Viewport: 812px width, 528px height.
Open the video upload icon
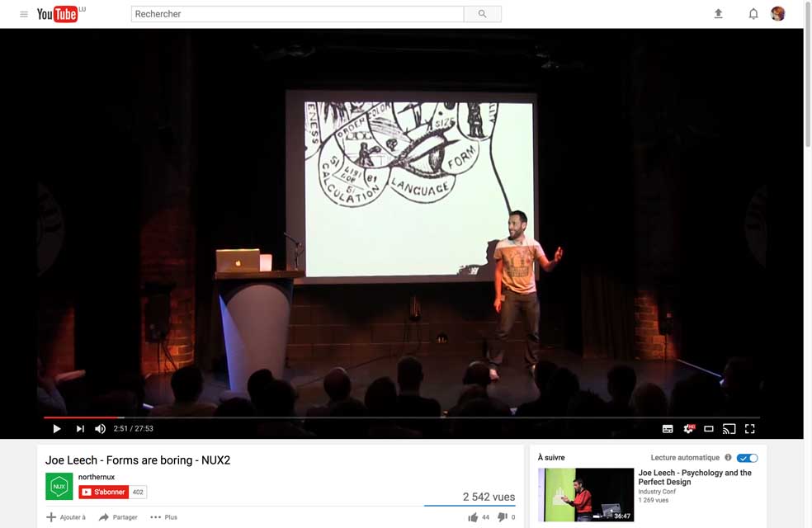tap(718, 14)
